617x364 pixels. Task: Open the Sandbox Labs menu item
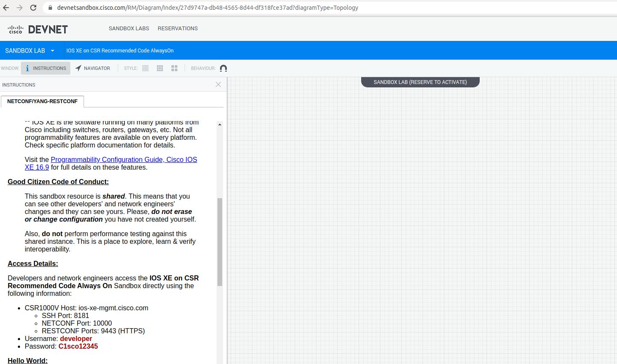click(x=129, y=29)
